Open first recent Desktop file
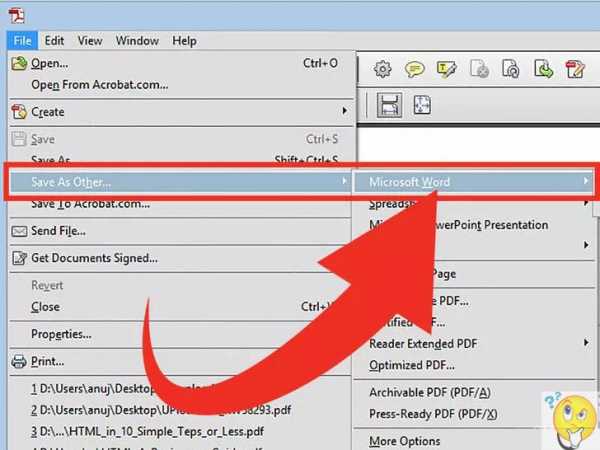The width and height of the screenshot is (600, 450). click(122, 389)
